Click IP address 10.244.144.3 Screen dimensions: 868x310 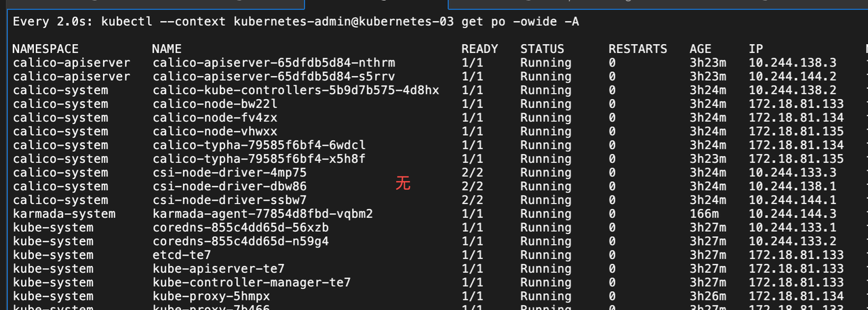pyautogui.click(x=793, y=214)
